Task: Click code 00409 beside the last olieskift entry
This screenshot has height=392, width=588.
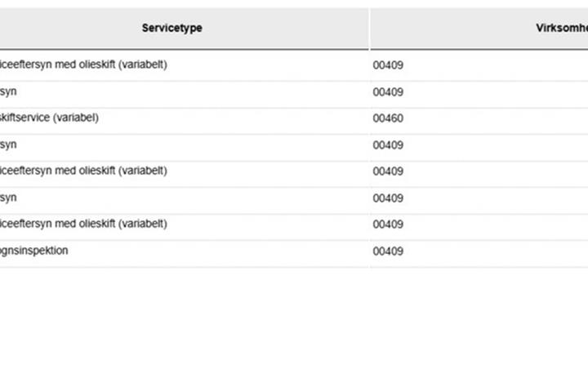Action: tap(388, 225)
